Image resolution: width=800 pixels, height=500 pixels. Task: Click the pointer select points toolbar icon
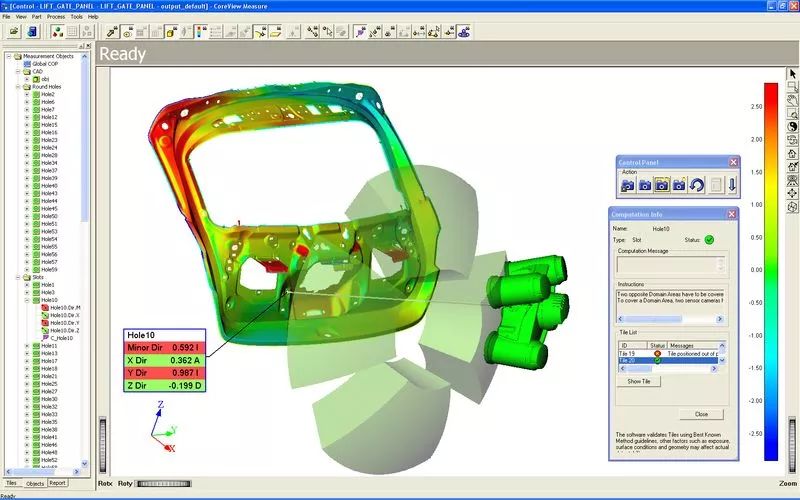(327, 32)
